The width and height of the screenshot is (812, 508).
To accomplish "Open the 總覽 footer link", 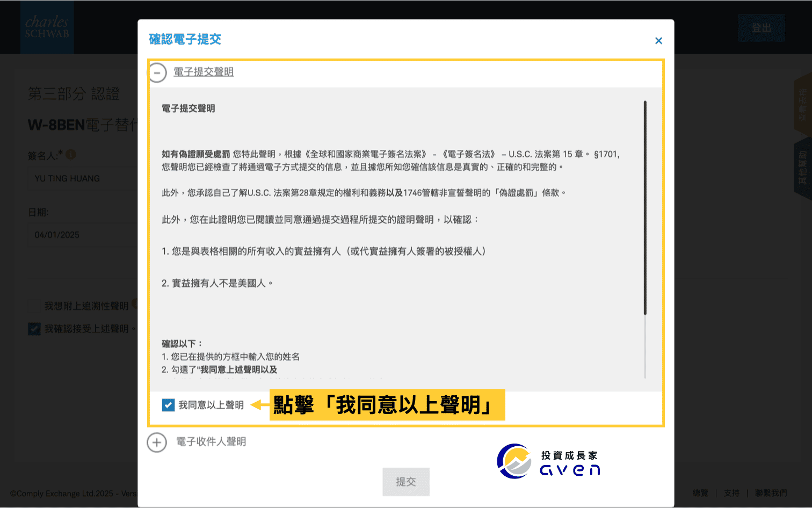I will pyautogui.click(x=700, y=493).
